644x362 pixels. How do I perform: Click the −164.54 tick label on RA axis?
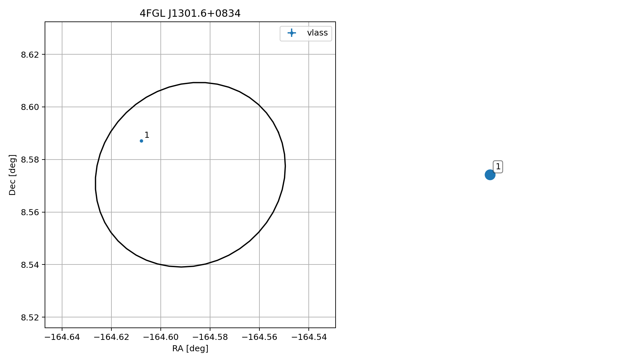point(309,337)
